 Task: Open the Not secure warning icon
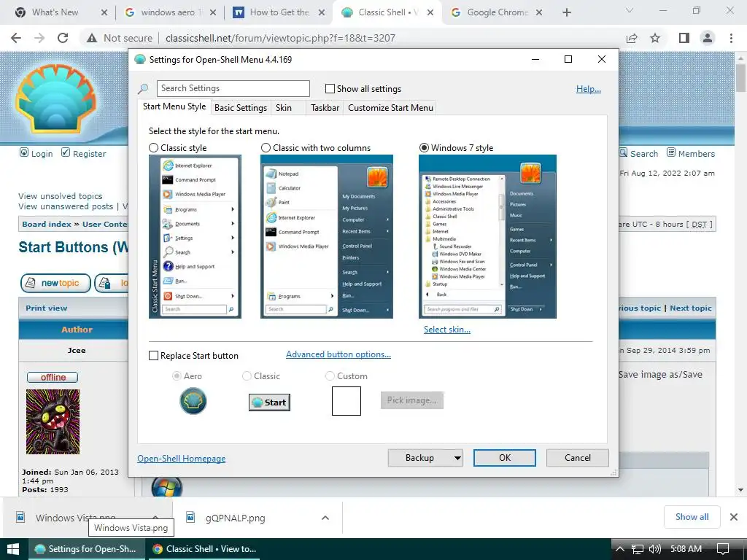(x=92, y=38)
